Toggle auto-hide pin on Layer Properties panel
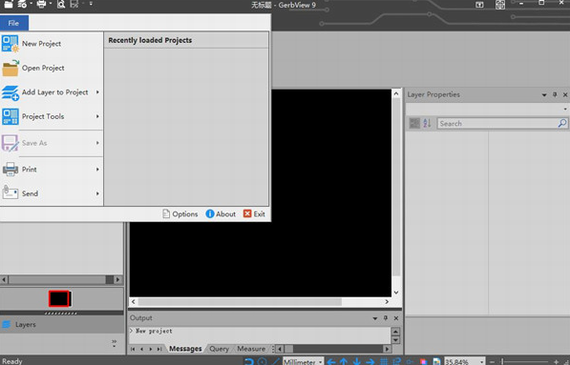This screenshot has width=570, height=365. [555, 95]
